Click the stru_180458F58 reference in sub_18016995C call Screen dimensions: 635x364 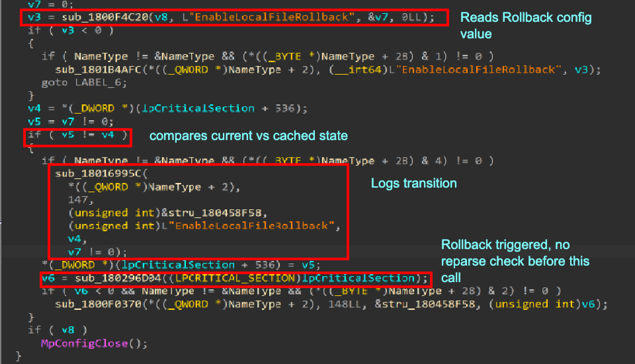tap(215, 213)
